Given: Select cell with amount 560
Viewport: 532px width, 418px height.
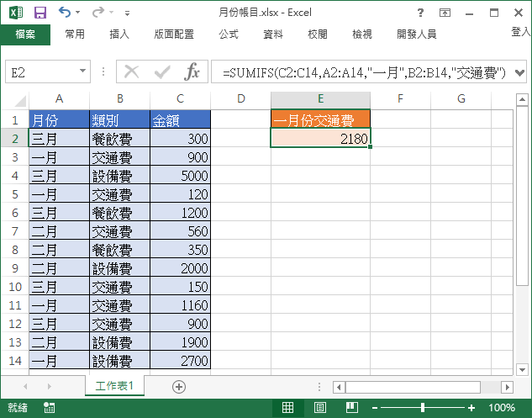Looking at the screenshot, I should [180, 231].
